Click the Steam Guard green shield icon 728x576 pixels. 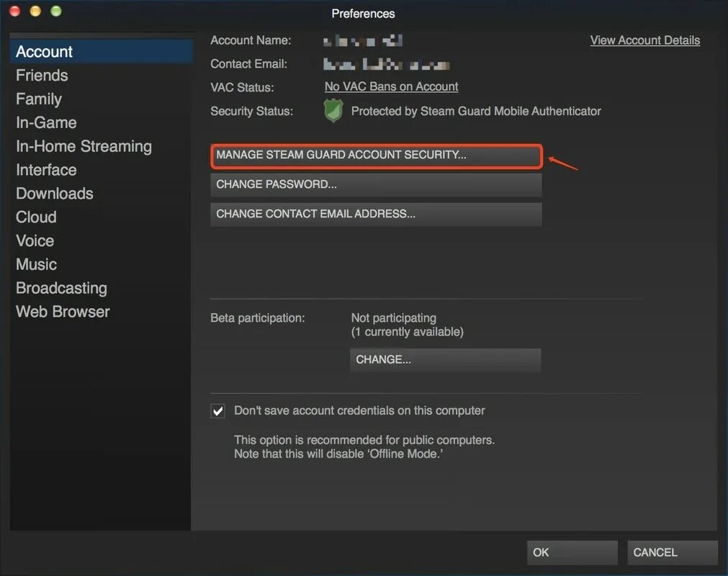pyautogui.click(x=333, y=111)
